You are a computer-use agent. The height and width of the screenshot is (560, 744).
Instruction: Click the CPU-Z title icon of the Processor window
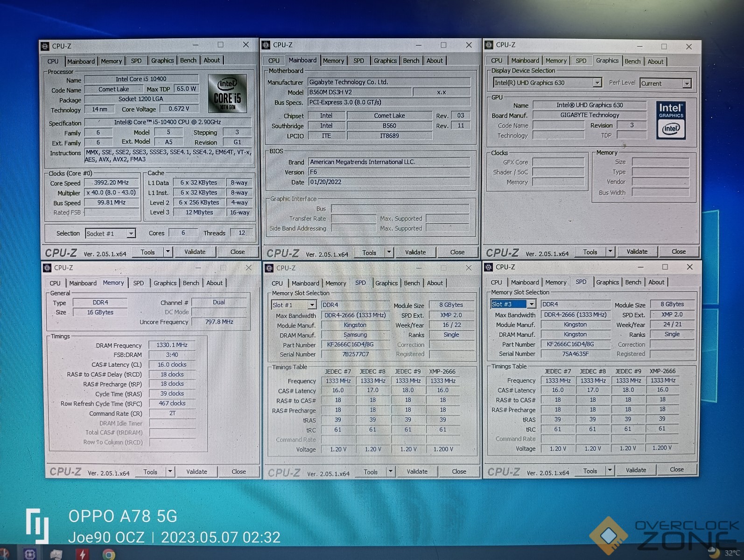click(x=45, y=46)
